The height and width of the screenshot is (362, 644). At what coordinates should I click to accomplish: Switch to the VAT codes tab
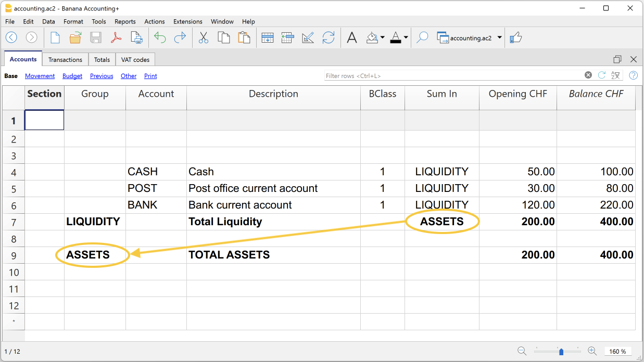(135, 60)
